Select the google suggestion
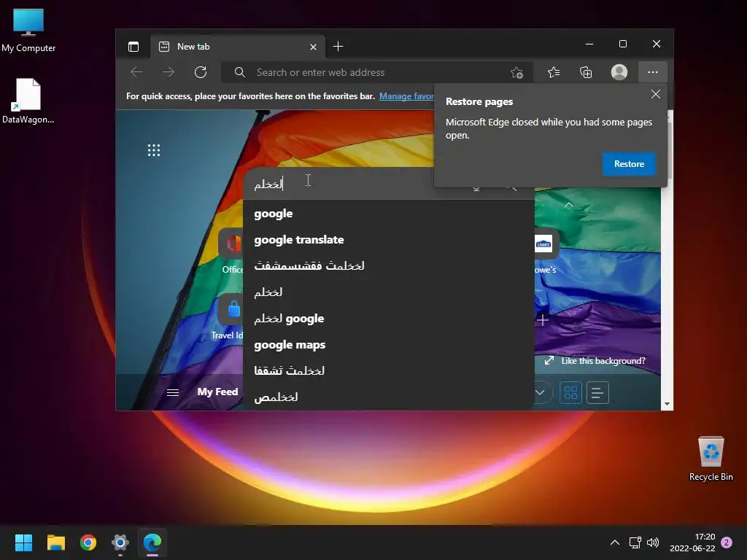 [388, 214]
